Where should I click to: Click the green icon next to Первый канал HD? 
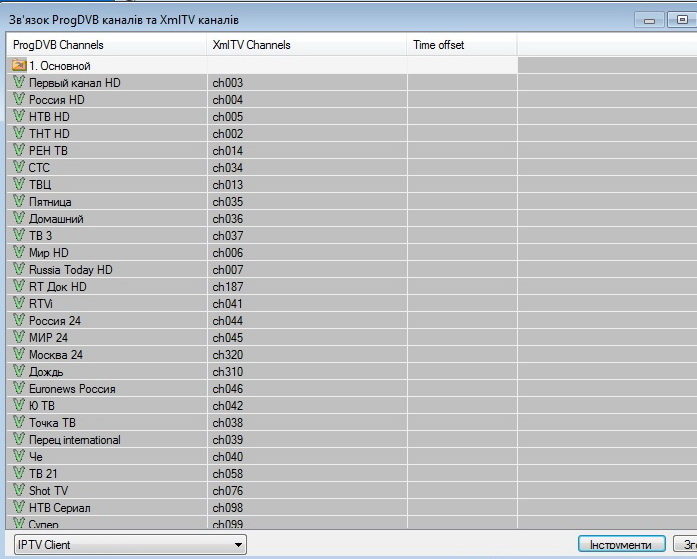19,83
